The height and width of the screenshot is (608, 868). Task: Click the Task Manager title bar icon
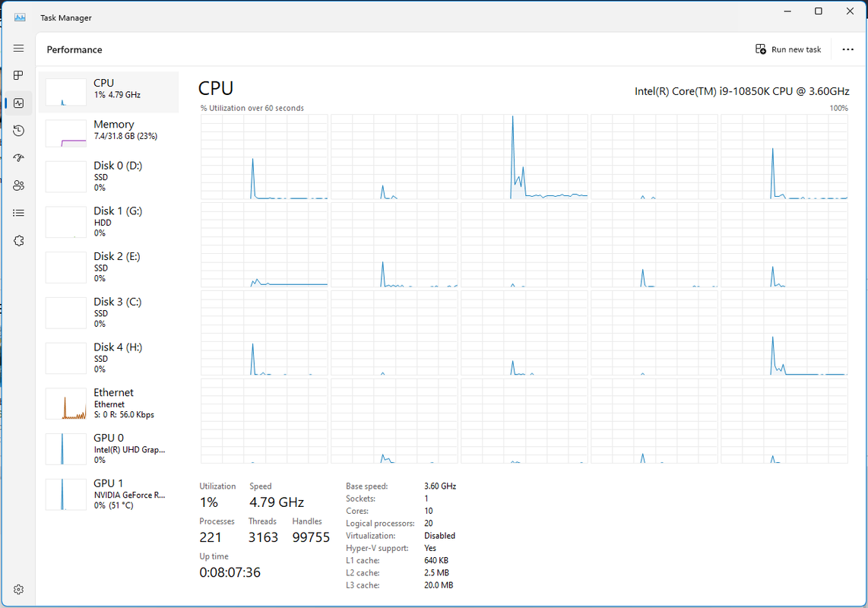pos(20,17)
